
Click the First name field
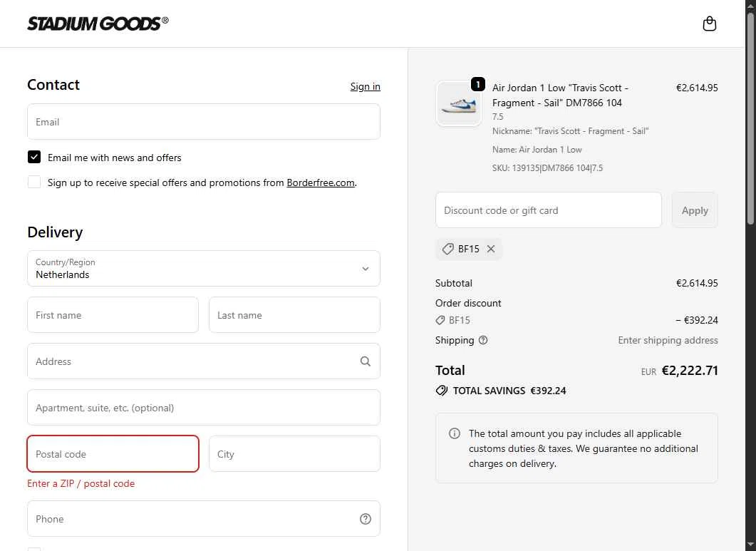113,315
